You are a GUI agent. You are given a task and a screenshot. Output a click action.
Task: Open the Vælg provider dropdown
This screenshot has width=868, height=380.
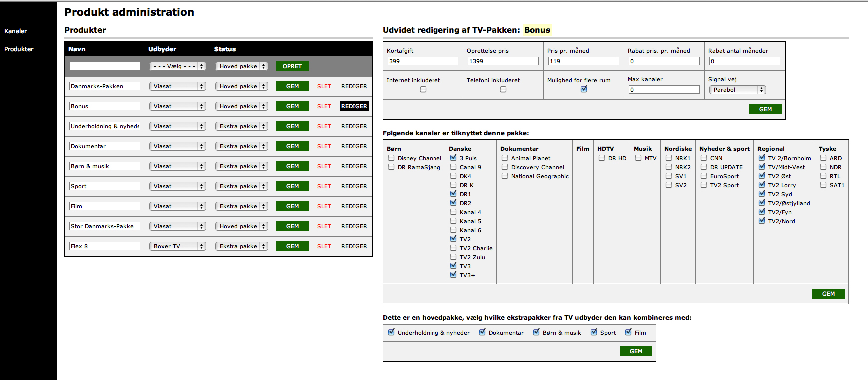pos(178,66)
